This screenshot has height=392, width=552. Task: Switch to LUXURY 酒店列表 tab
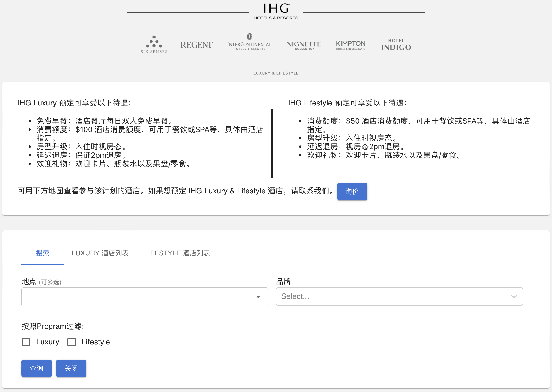100,253
